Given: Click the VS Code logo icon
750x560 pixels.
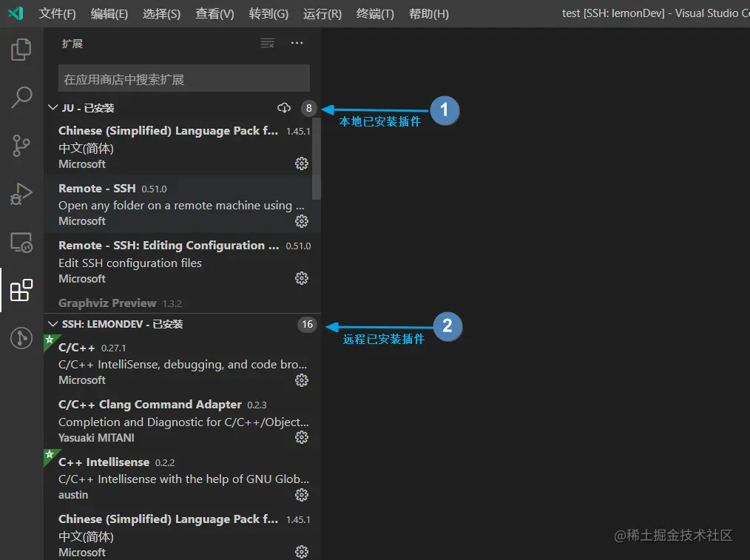Looking at the screenshot, I should [x=16, y=13].
